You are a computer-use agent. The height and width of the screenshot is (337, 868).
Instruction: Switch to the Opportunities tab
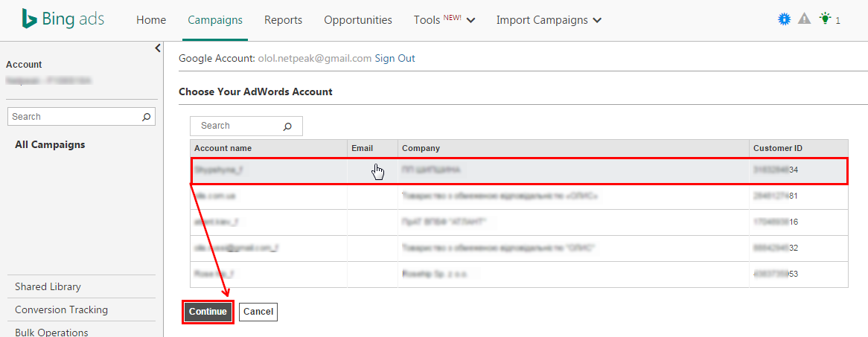pos(358,20)
